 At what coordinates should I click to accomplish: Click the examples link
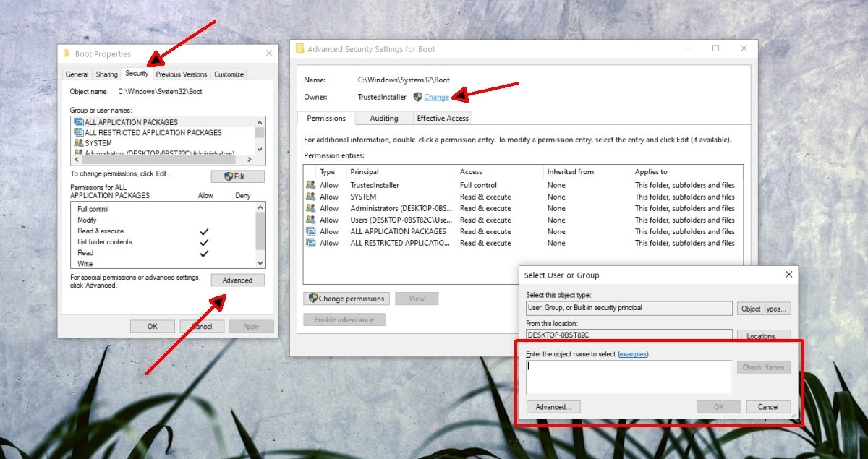[x=634, y=354]
